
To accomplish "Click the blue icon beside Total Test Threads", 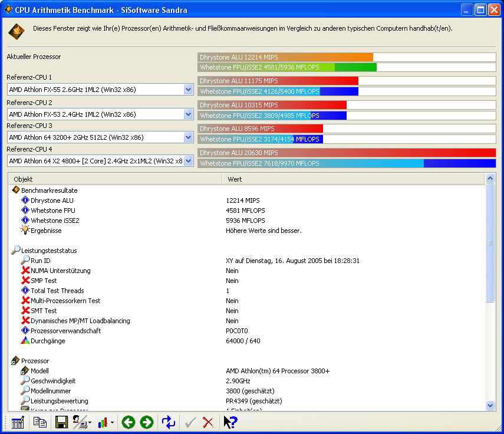I will pyautogui.click(x=25, y=290).
